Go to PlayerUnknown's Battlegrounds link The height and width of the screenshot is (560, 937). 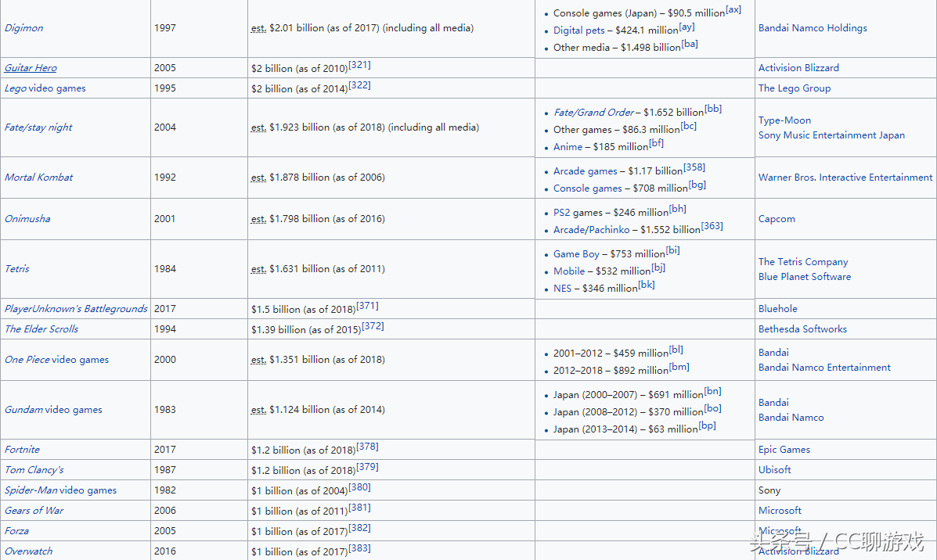76,309
